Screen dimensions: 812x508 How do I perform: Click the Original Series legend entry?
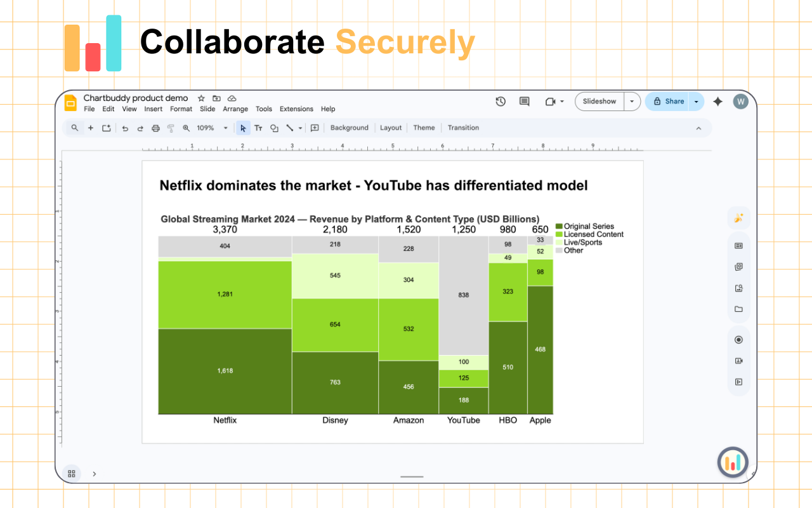(x=585, y=226)
